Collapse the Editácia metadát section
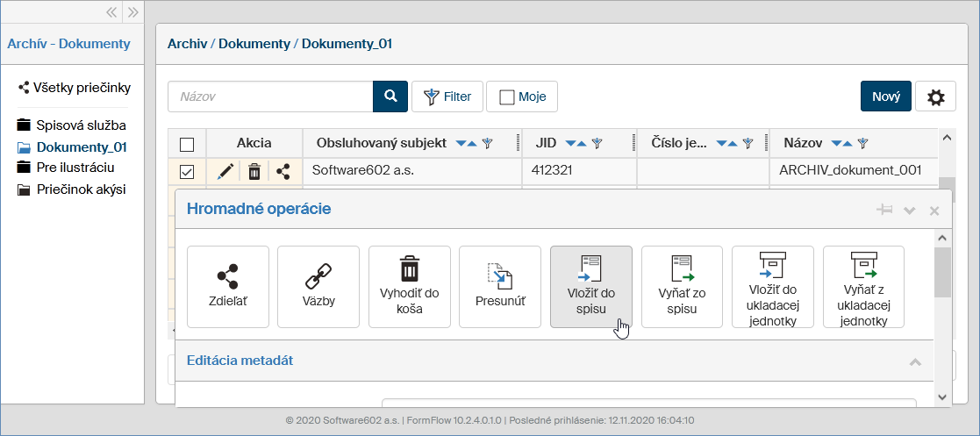Screen dimensions: 980x436 click(915, 361)
